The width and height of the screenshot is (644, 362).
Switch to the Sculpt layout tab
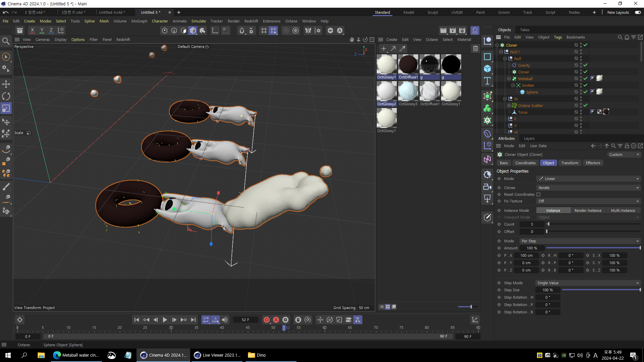click(x=432, y=12)
